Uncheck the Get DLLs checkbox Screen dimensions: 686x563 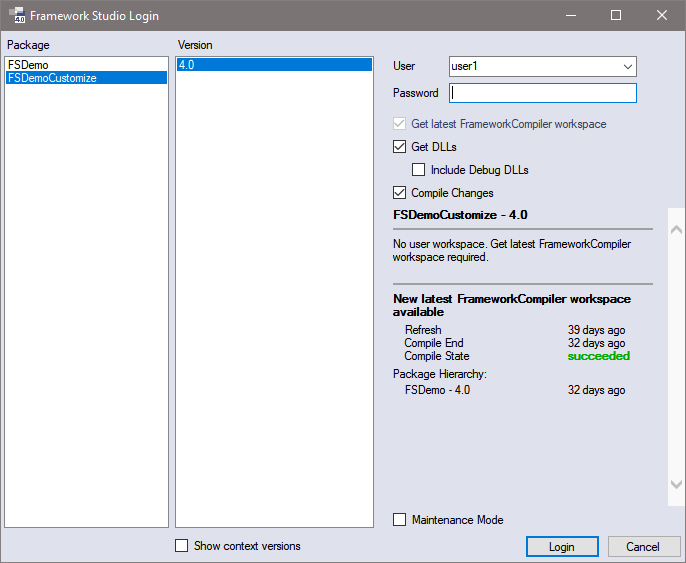399,147
